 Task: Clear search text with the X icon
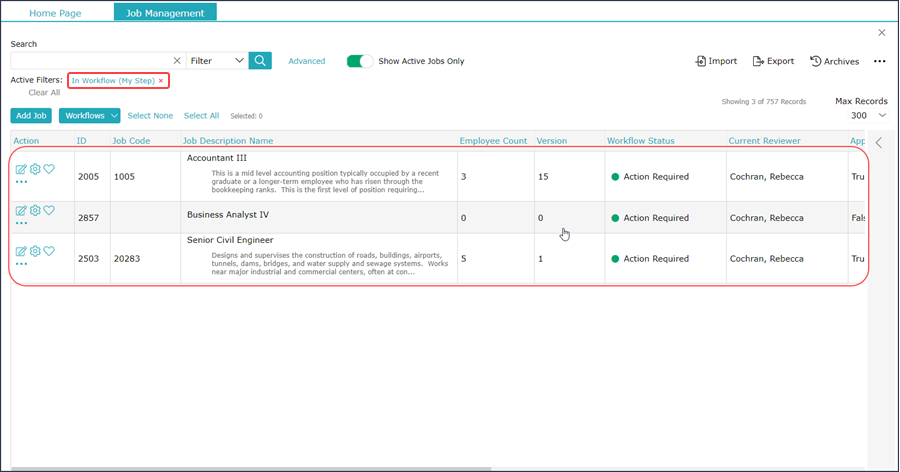[x=177, y=61]
